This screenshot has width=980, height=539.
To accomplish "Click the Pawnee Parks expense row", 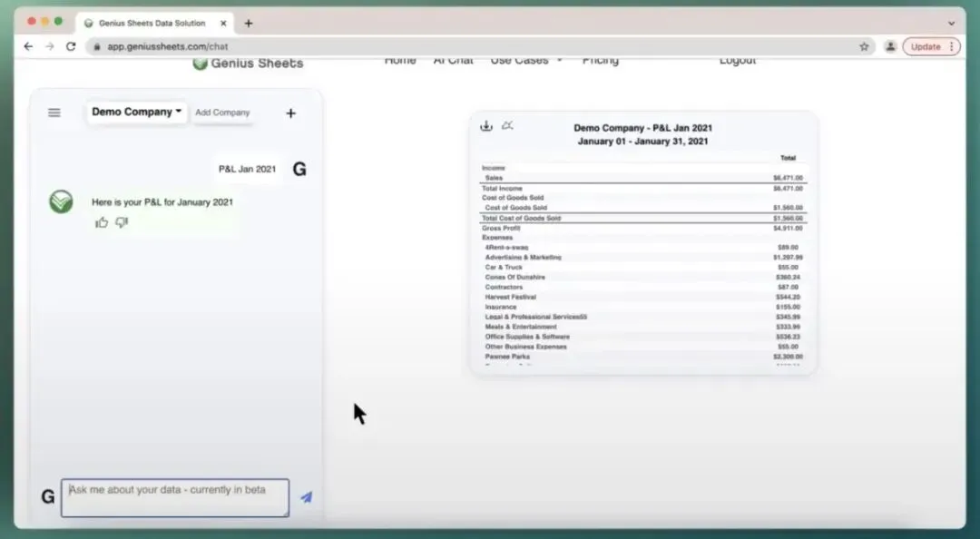I will coord(643,357).
